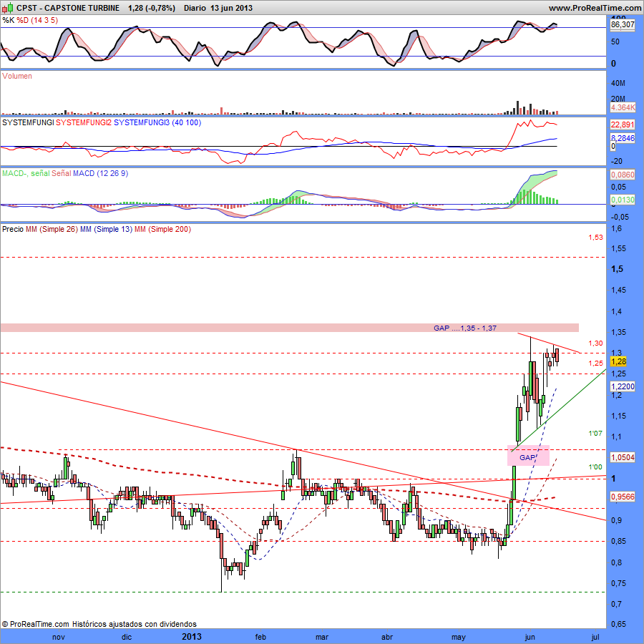This screenshot has height=644, width=644.
Task: Select the %K %D (14 3 5) stochastic label
Action: 30,20
